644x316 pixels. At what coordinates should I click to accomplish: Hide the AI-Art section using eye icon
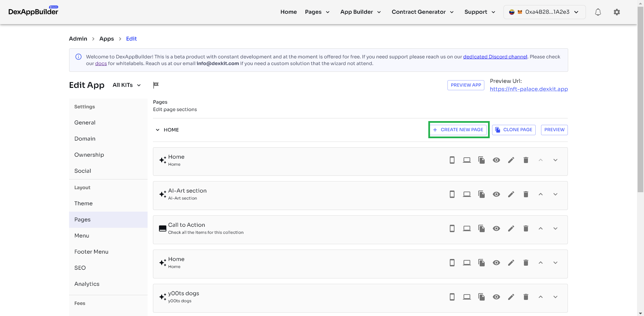point(496,194)
